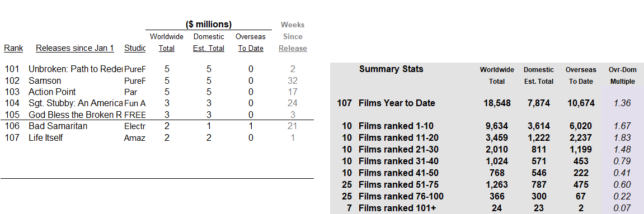The width and height of the screenshot is (644, 214).
Task: Click the 18,548 worldwide total value
Action: pyautogui.click(x=497, y=103)
